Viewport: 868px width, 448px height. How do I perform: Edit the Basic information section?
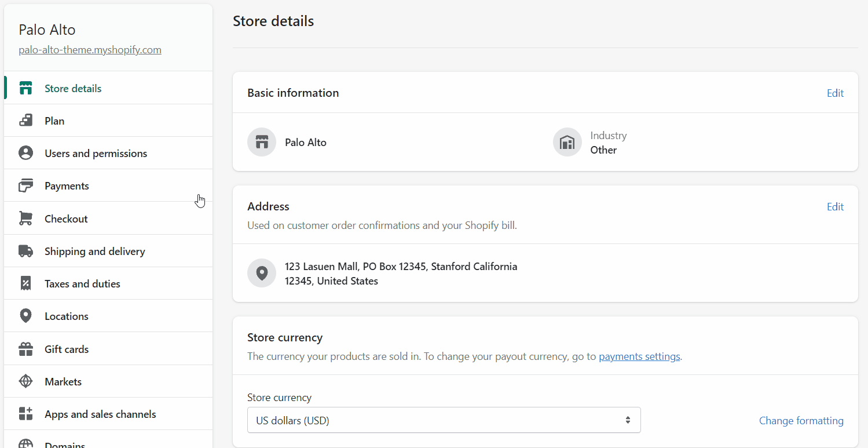[834, 93]
